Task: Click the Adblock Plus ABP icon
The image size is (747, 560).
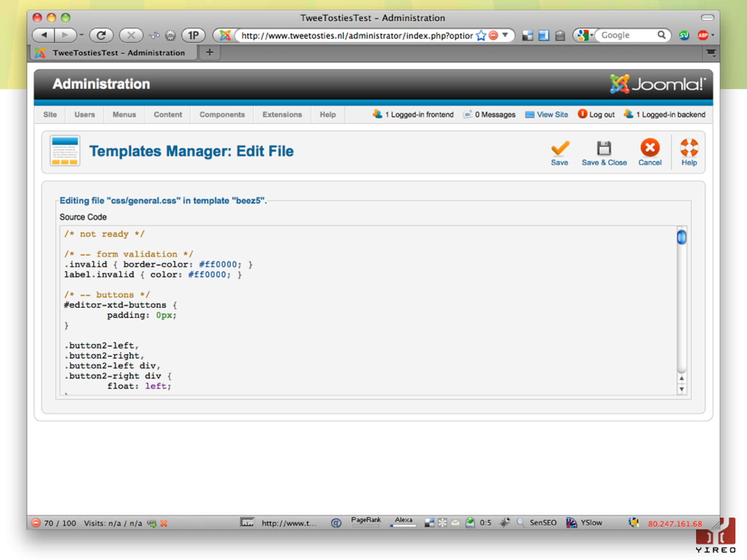Action: pos(703,35)
